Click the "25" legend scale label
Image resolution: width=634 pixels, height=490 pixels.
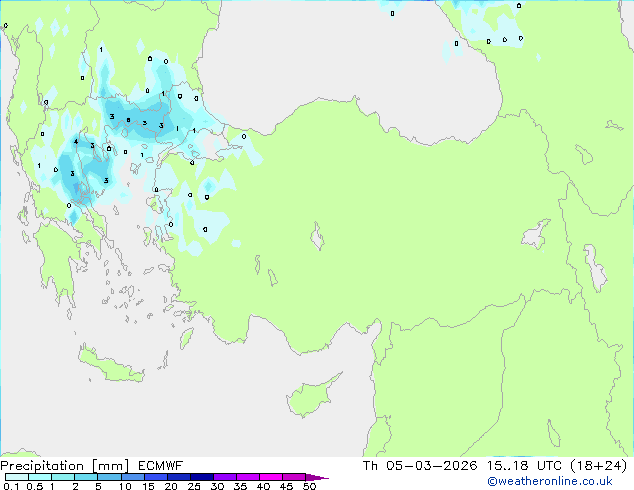coord(194,486)
